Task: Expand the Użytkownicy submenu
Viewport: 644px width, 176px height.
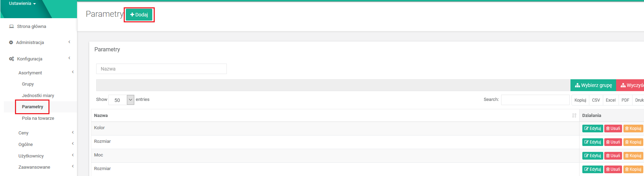Action: click(73, 156)
